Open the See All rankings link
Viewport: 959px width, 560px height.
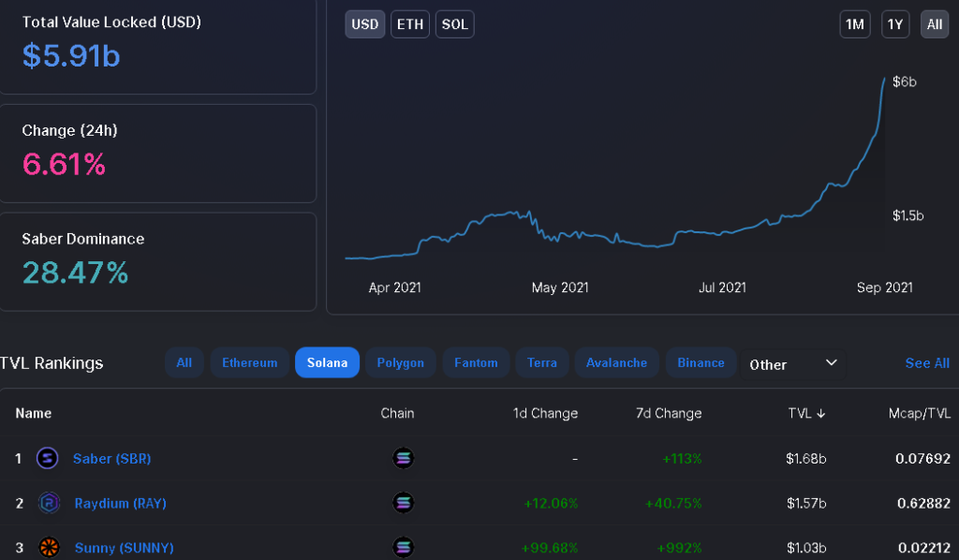point(927,363)
